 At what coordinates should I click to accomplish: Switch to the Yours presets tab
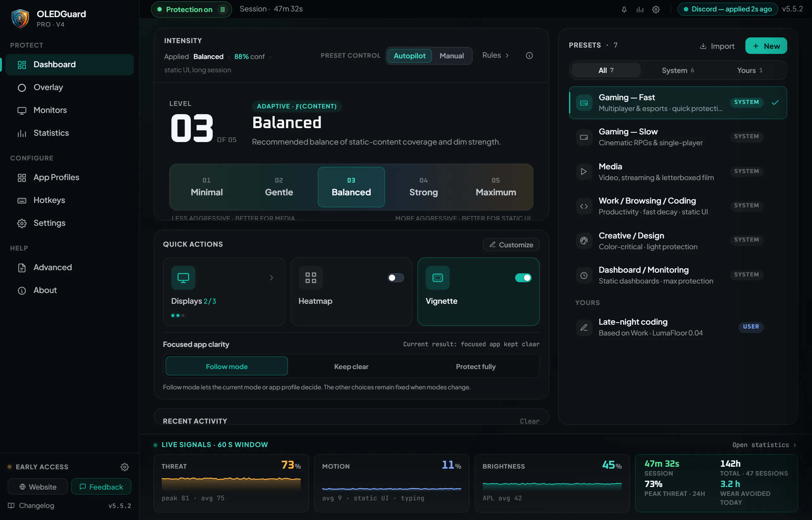pos(750,70)
